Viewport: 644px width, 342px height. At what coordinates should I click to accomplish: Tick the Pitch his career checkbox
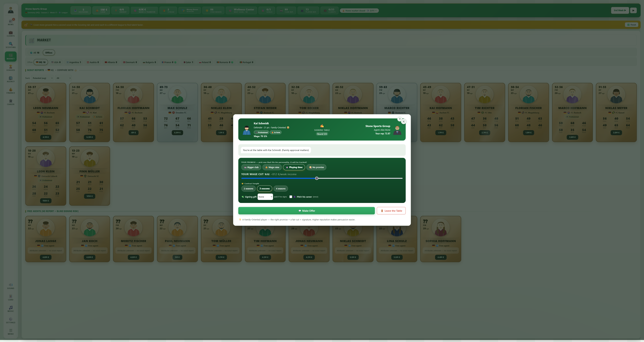pos(291,197)
